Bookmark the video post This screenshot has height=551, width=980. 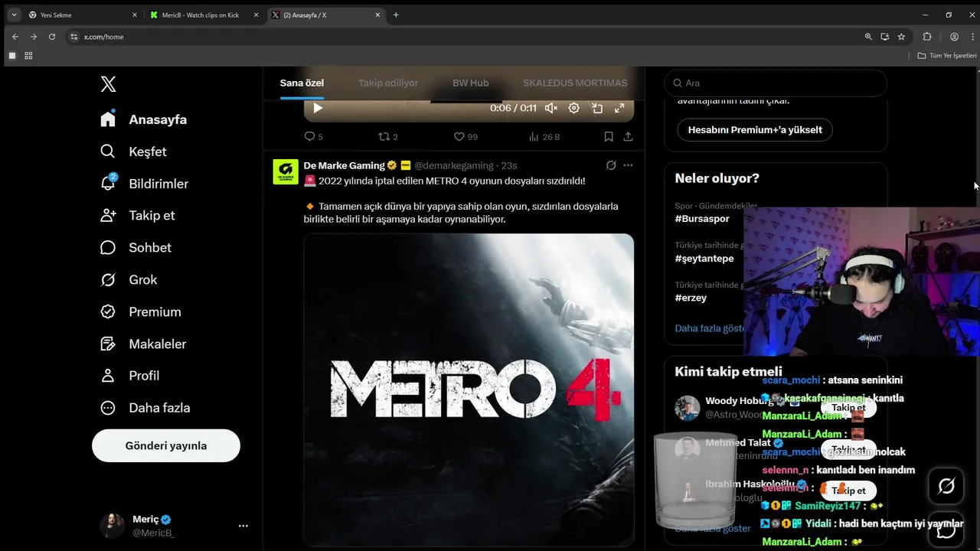coord(609,137)
